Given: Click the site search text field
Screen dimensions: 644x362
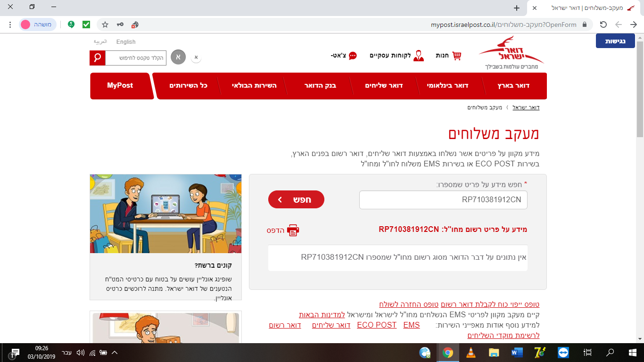Looking at the screenshot, I should pos(136,58).
